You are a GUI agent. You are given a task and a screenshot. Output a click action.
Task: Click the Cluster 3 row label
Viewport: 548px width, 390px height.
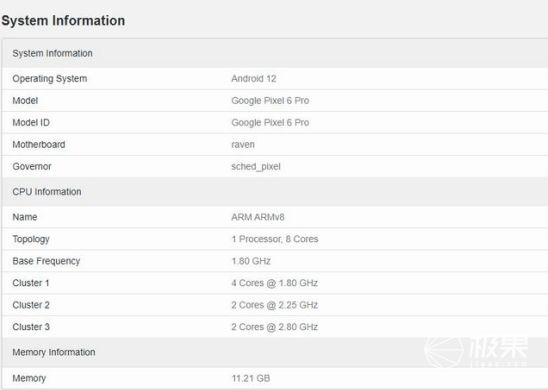(31, 327)
